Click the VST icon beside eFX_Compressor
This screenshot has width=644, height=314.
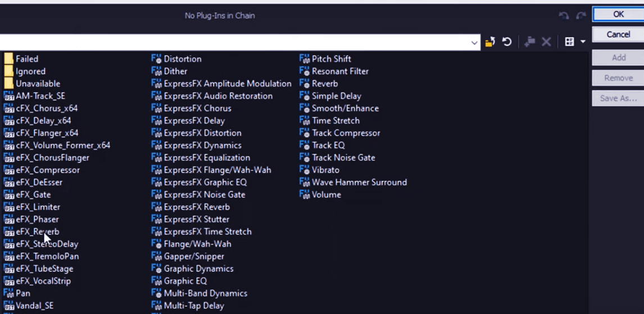click(x=8, y=170)
